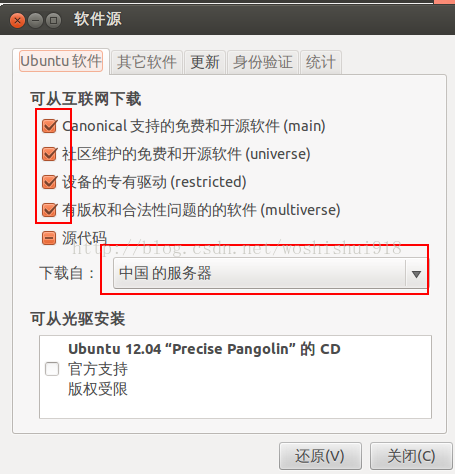Open the 下载自 server dropdown arrow
Viewport: 455px width, 474px height.
coord(416,274)
